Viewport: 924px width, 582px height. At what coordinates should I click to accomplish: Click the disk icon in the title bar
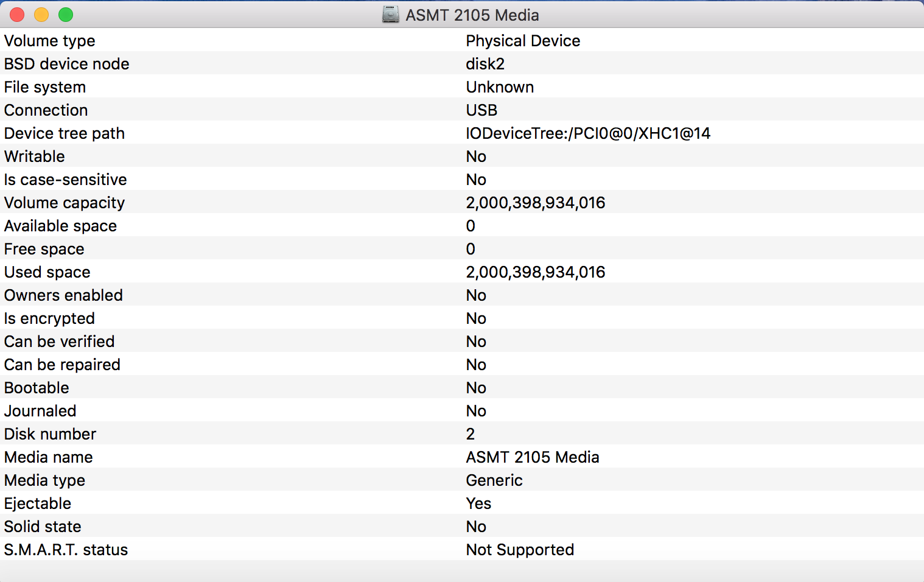point(390,15)
